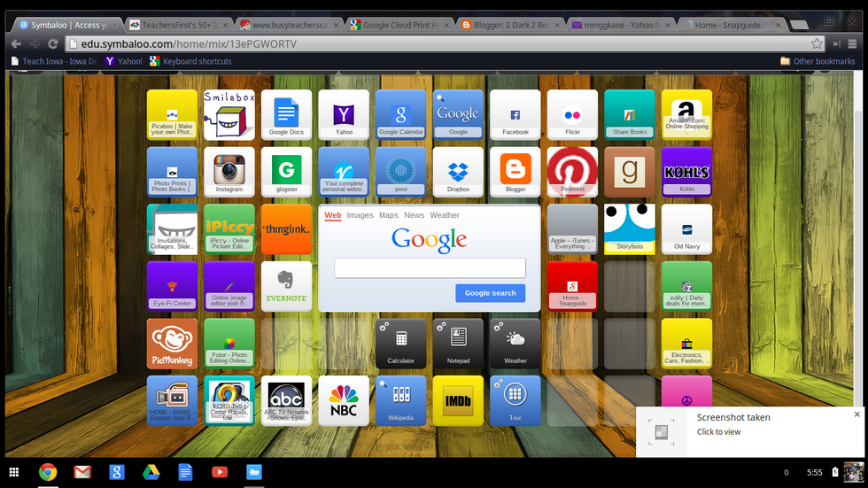Open the Apple iTunes tile

point(572,229)
